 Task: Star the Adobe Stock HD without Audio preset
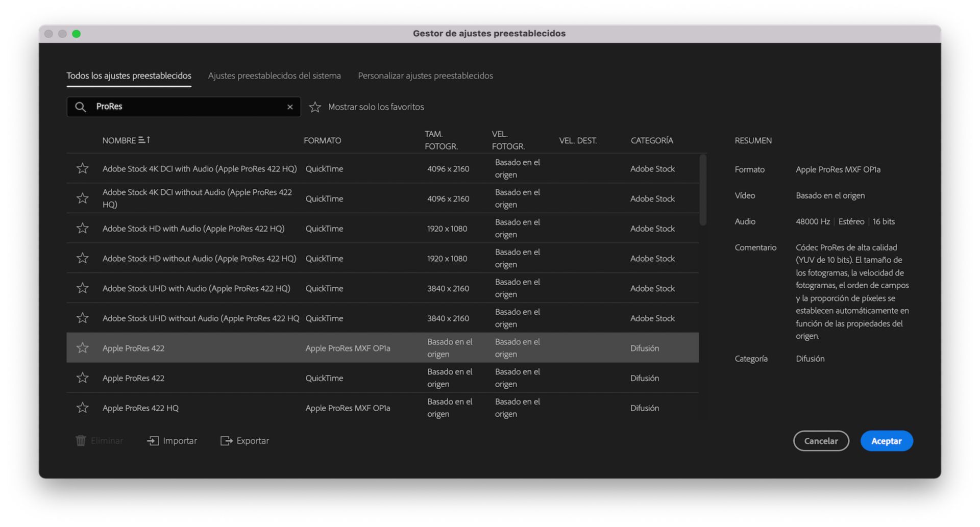[82, 258]
